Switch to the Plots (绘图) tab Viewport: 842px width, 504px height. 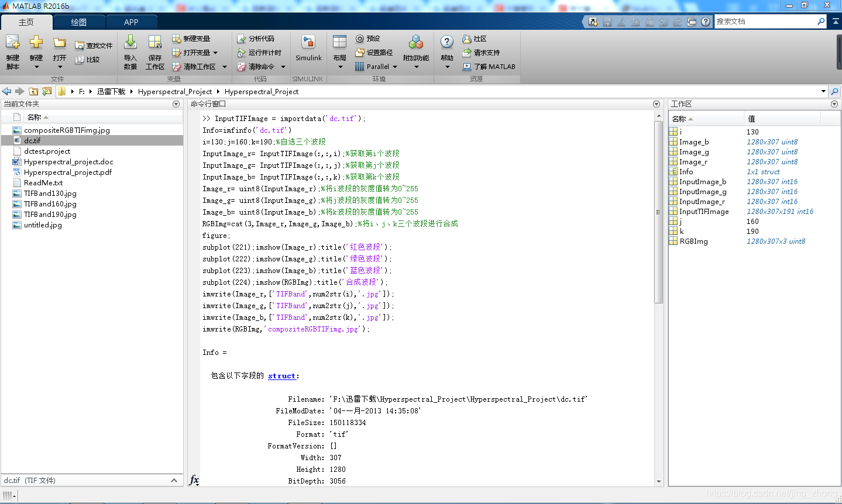pos(79,22)
